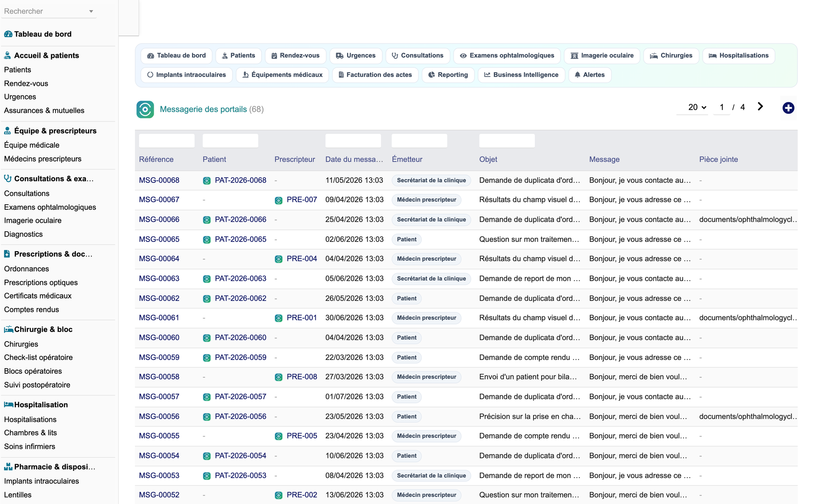Open Certificats médicaux in sidebar
815x504 pixels.
[38, 296]
